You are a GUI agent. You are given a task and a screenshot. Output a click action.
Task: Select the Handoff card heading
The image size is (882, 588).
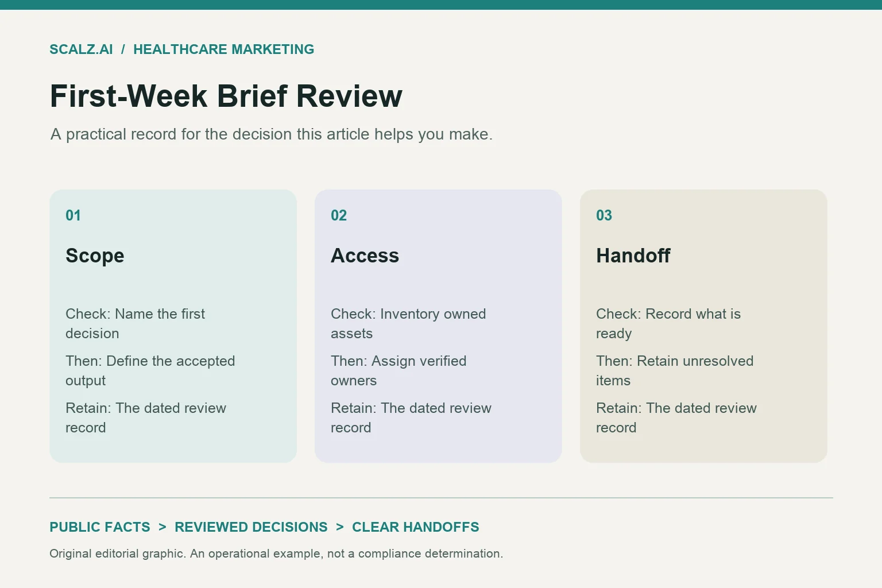tap(633, 256)
